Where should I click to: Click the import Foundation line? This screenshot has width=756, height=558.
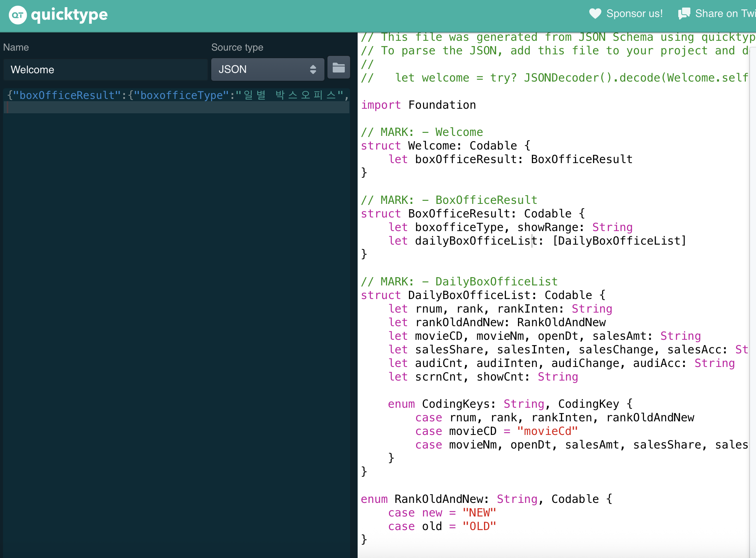click(x=418, y=105)
